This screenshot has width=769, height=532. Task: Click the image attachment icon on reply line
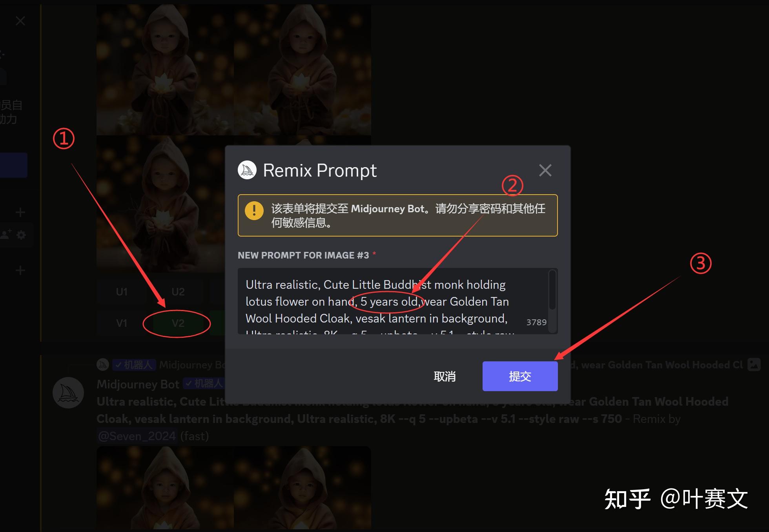click(x=754, y=364)
